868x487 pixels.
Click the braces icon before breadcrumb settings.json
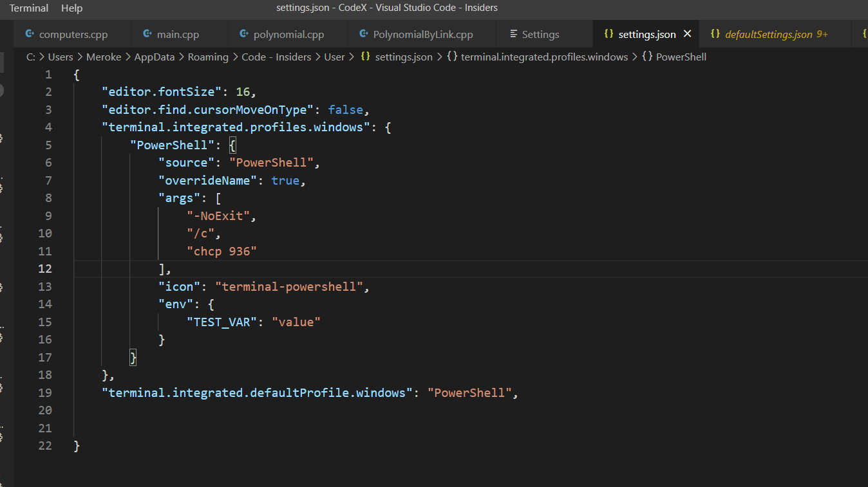(365, 57)
